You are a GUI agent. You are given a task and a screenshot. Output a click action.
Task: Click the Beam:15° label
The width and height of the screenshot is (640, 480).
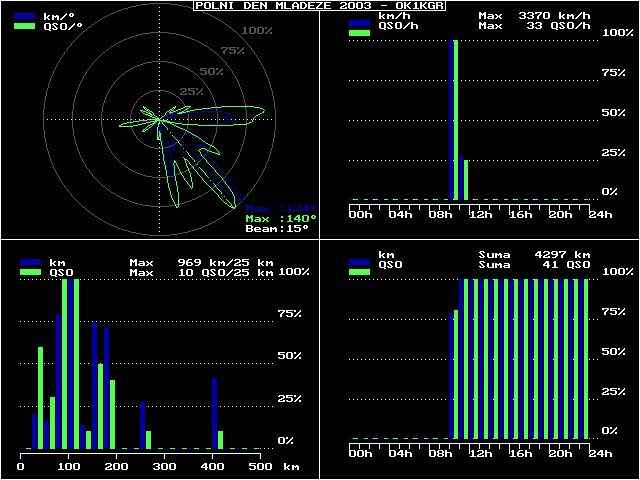pos(281,229)
